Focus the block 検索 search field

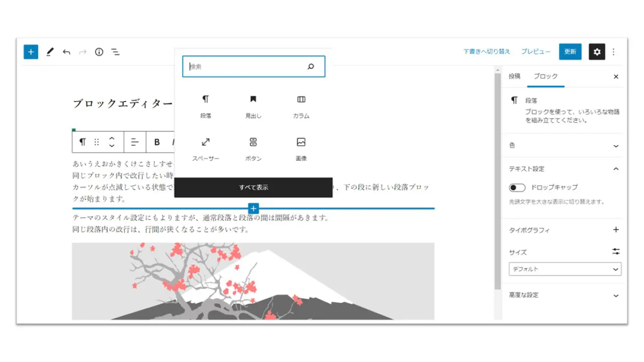254,66
